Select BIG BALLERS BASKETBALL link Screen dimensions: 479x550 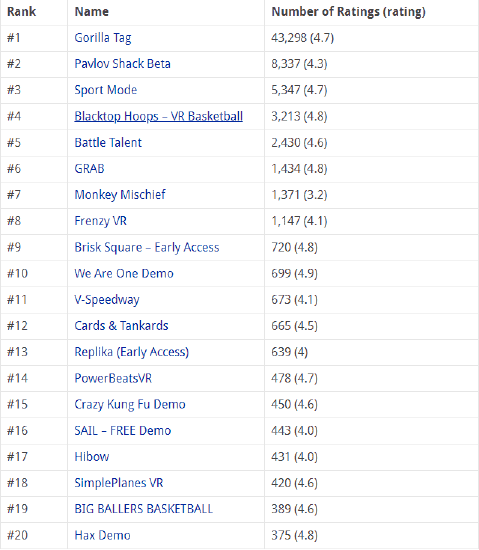(x=144, y=509)
